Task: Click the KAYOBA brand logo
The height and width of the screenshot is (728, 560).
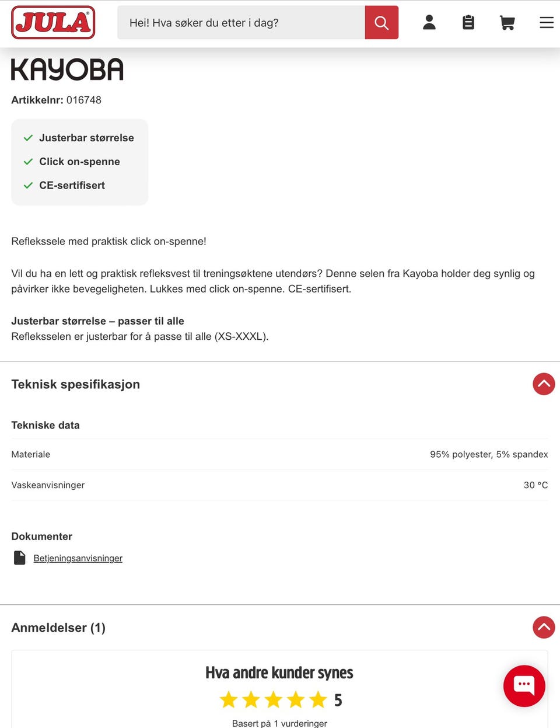Action: tap(67, 68)
